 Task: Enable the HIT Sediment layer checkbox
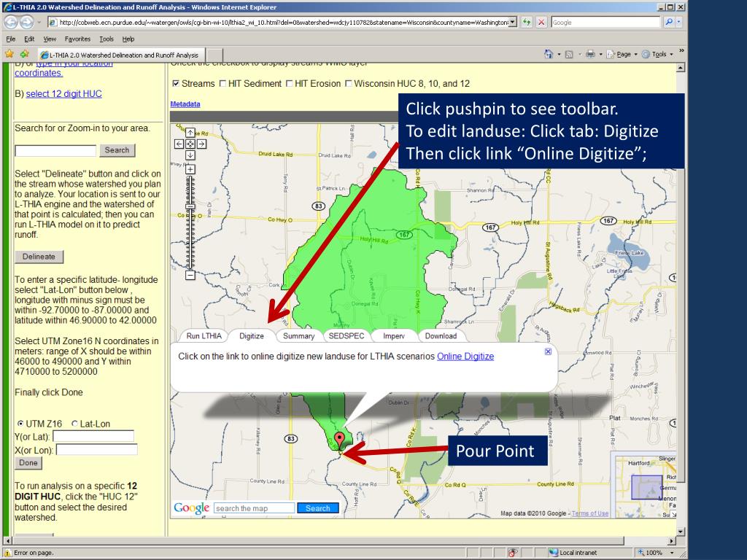pyautogui.click(x=222, y=84)
